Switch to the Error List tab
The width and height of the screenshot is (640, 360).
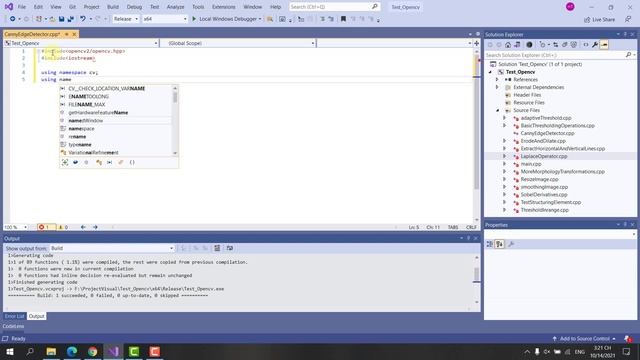[14, 316]
